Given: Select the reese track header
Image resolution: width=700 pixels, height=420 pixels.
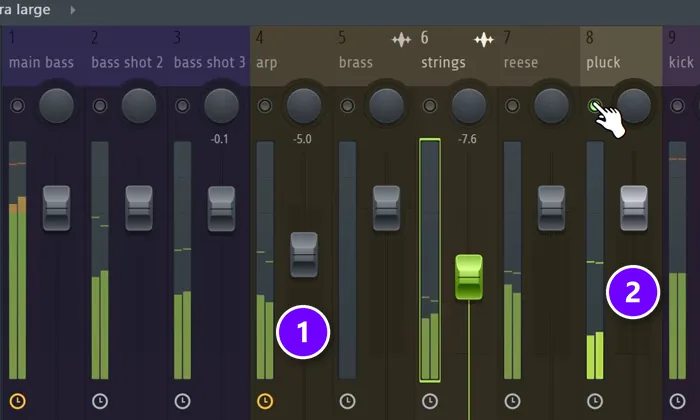Looking at the screenshot, I should coord(539,56).
